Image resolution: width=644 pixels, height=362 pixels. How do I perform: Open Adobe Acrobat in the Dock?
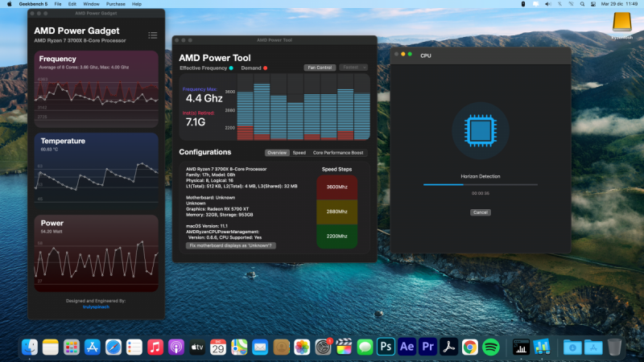pos(449,348)
